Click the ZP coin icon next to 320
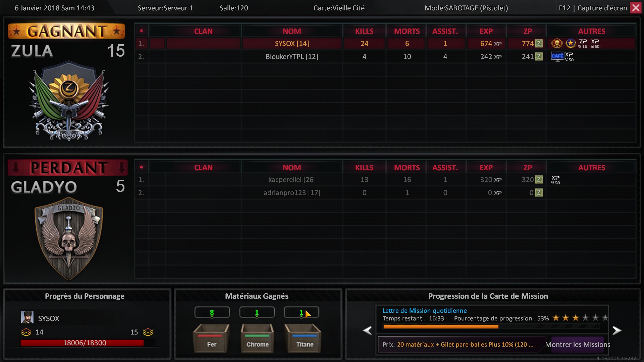This screenshot has height=362, width=644. pos(539,180)
